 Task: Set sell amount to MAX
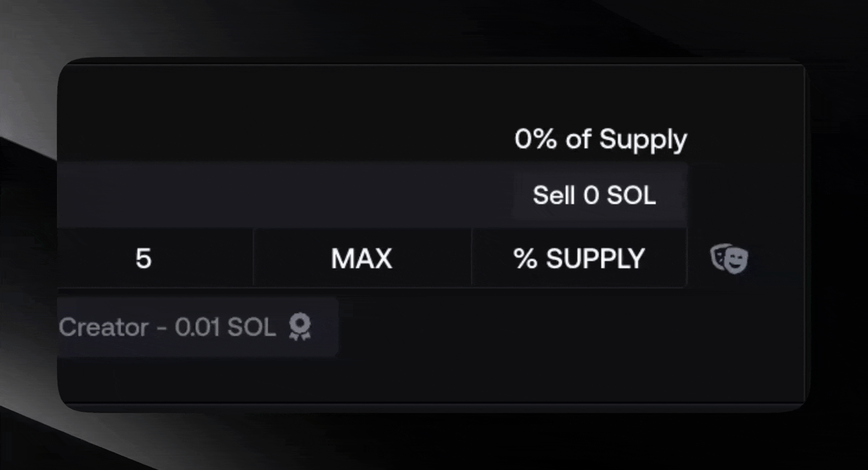click(362, 258)
